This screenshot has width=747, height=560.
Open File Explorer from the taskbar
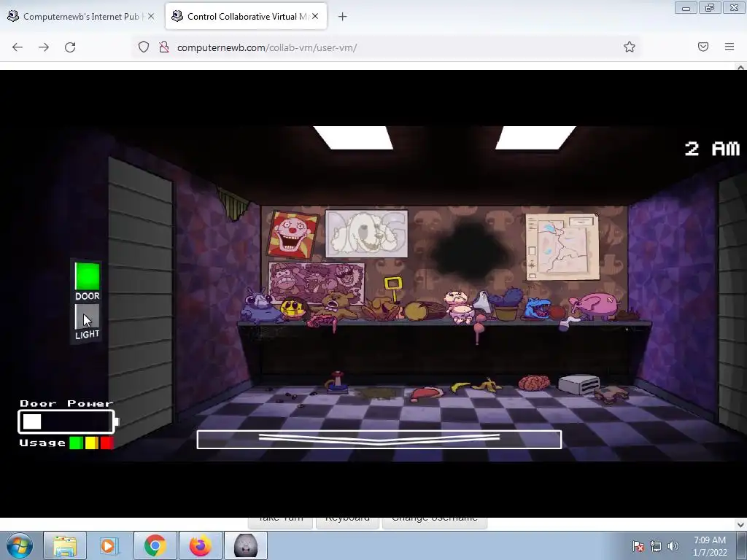(65, 545)
